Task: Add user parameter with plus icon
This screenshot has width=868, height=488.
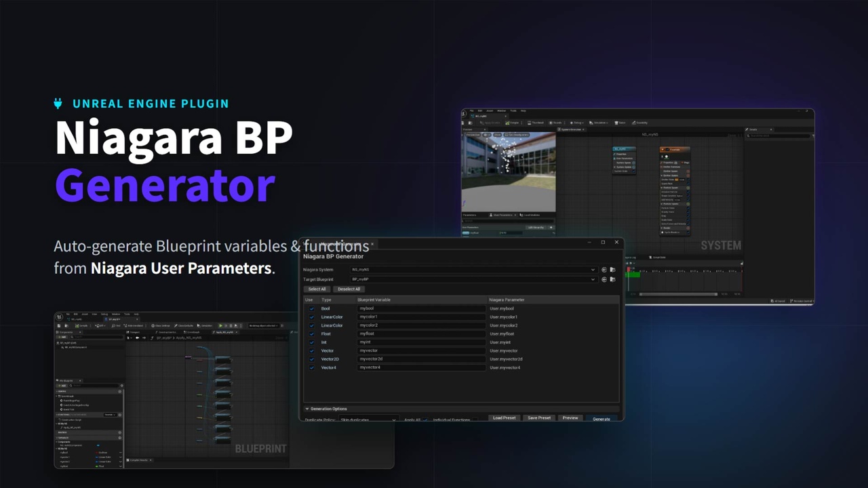Action: [x=551, y=227]
